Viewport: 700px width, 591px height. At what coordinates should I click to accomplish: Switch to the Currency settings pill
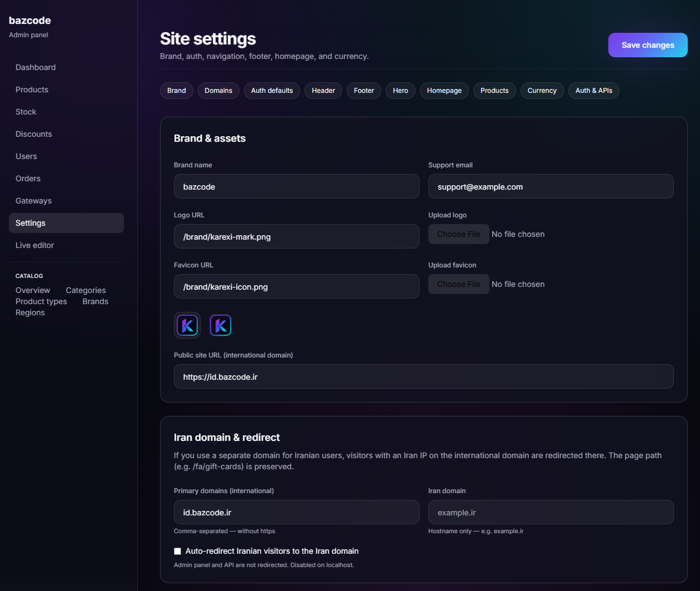[x=542, y=91]
